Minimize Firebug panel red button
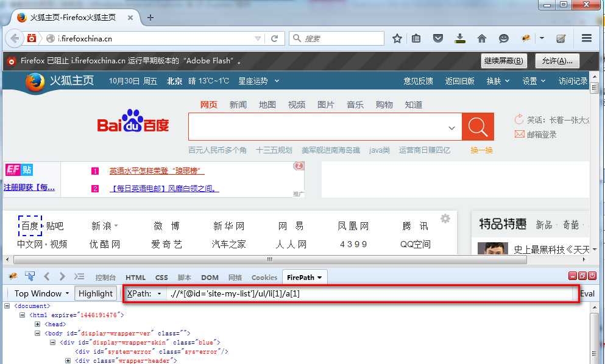This screenshot has height=364, width=605. click(573, 276)
